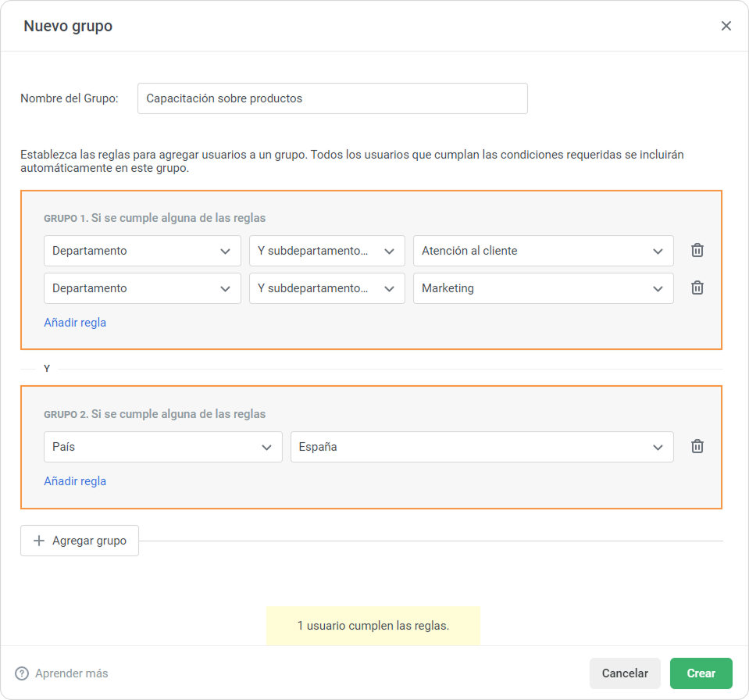Delete the Atención al cliente rule
The height and width of the screenshot is (700, 749).
(697, 250)
